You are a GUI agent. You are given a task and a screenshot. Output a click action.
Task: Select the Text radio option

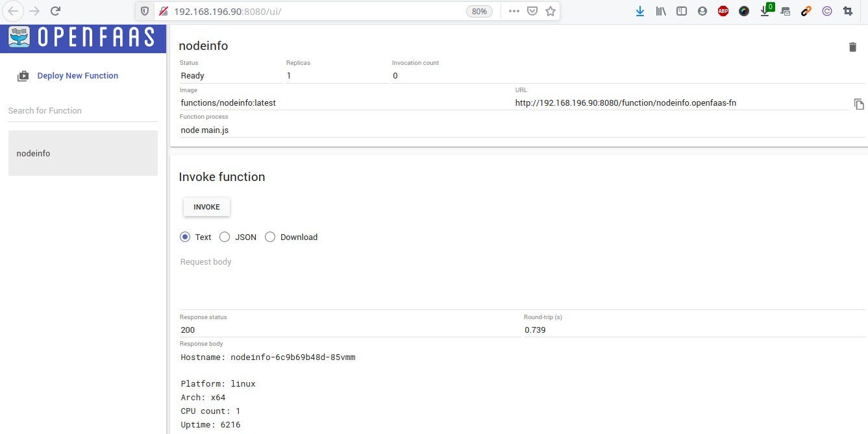coord(185,237)
